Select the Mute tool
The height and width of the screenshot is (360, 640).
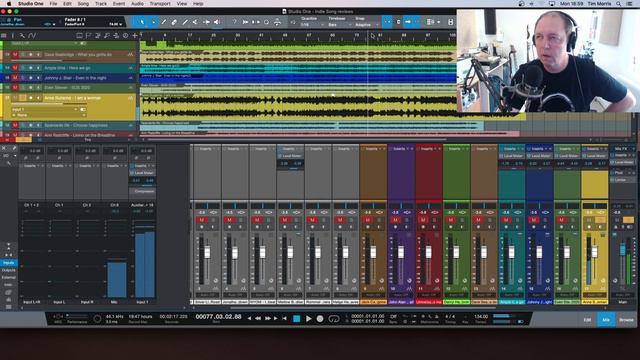[x=196, y=22]
